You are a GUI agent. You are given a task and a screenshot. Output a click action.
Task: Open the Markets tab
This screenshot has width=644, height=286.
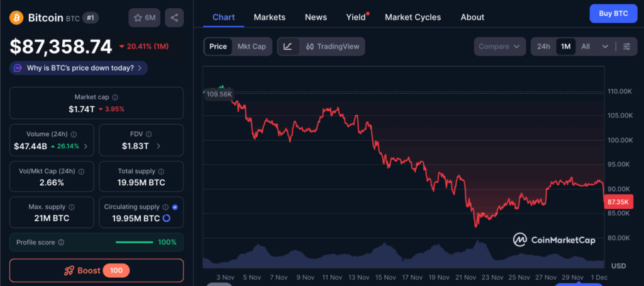269,17
